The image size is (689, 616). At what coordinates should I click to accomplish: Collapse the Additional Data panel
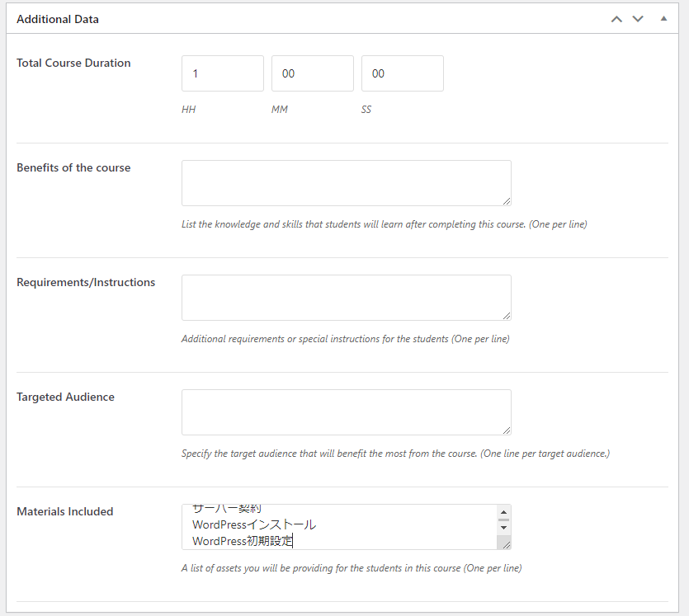[x=663, y=18]
